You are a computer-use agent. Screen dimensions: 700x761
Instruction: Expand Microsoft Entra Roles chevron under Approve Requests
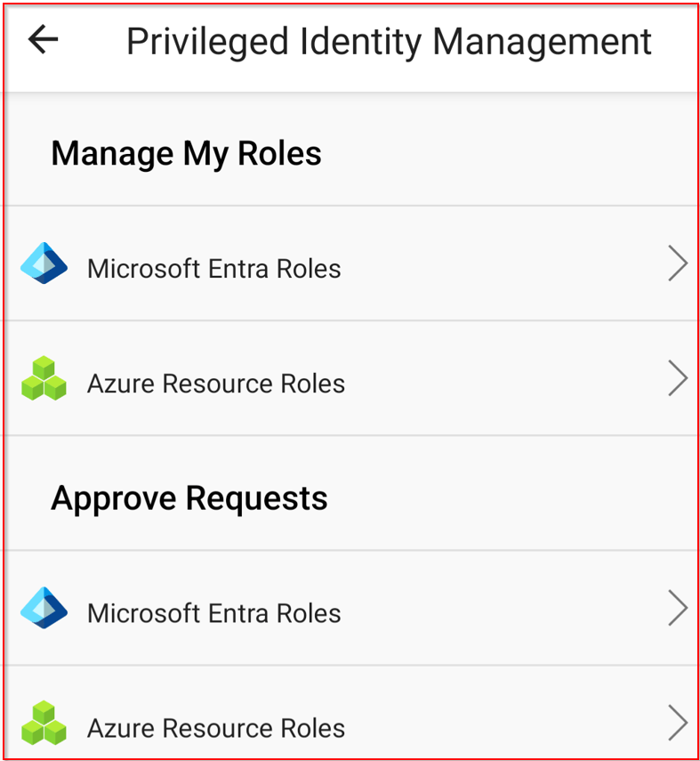(678, 609)
